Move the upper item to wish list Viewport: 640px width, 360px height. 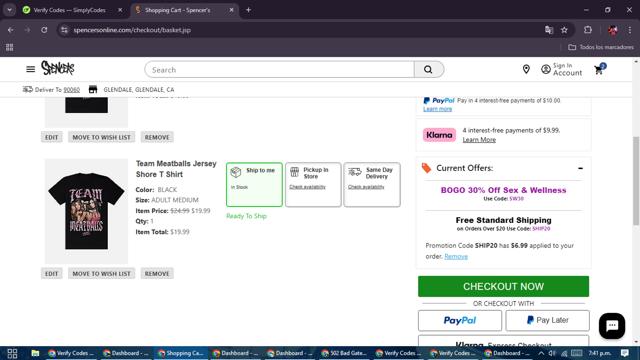click(101, 137)
